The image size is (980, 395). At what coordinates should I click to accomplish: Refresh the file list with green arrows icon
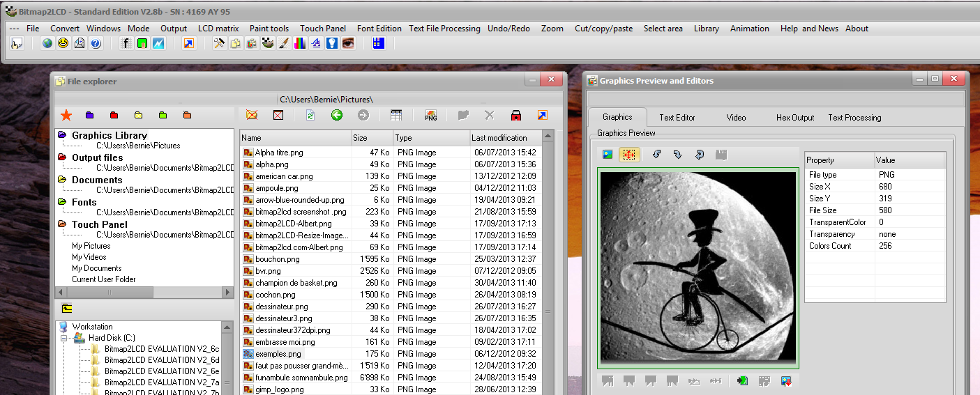[311, 115]
